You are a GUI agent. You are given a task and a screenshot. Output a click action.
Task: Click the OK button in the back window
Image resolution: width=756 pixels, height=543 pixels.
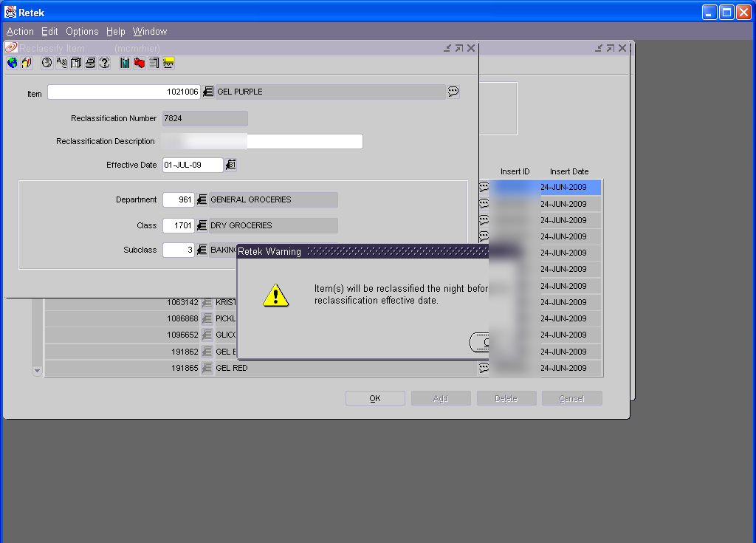pos(375,399)
